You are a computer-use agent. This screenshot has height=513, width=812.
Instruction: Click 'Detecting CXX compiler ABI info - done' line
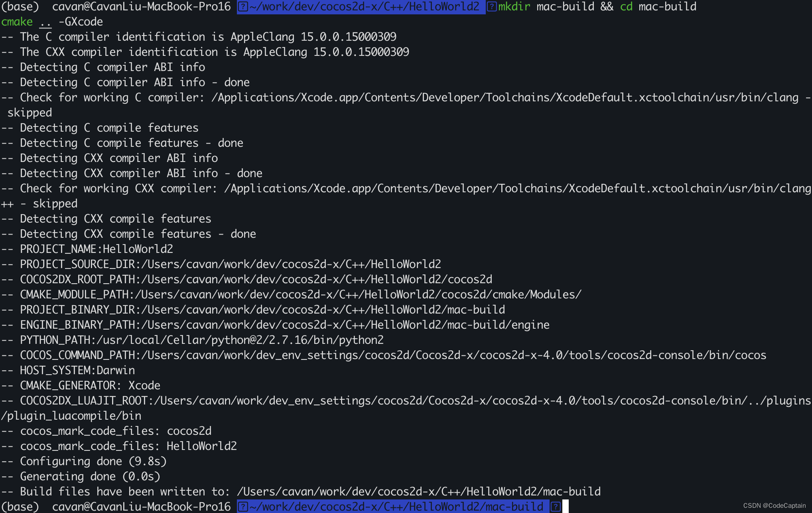pyautogui.click(x=132, y=174)
